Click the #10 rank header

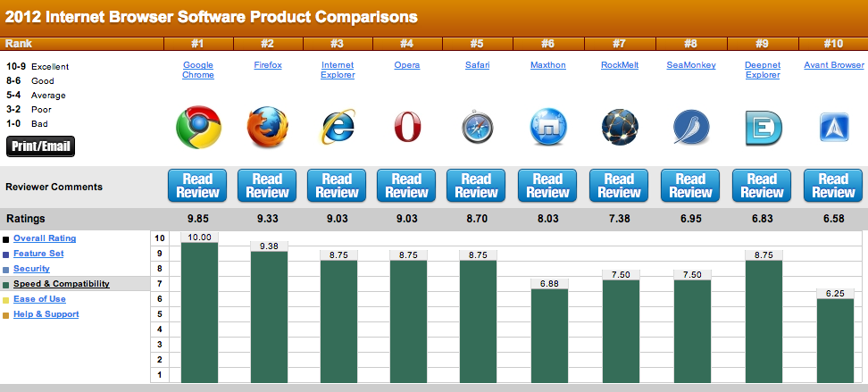[x=833, y=44]
